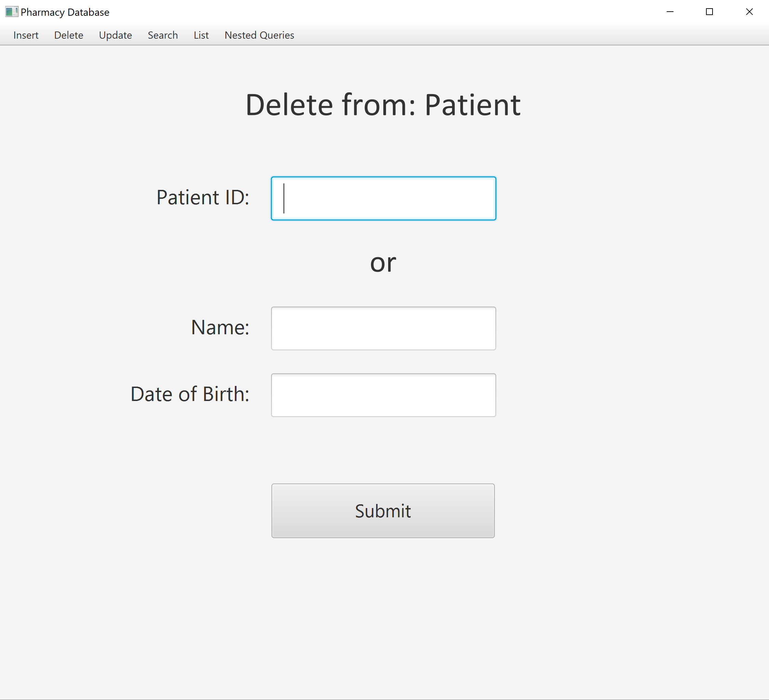Click the 'Name:' label

pos(220,327)
